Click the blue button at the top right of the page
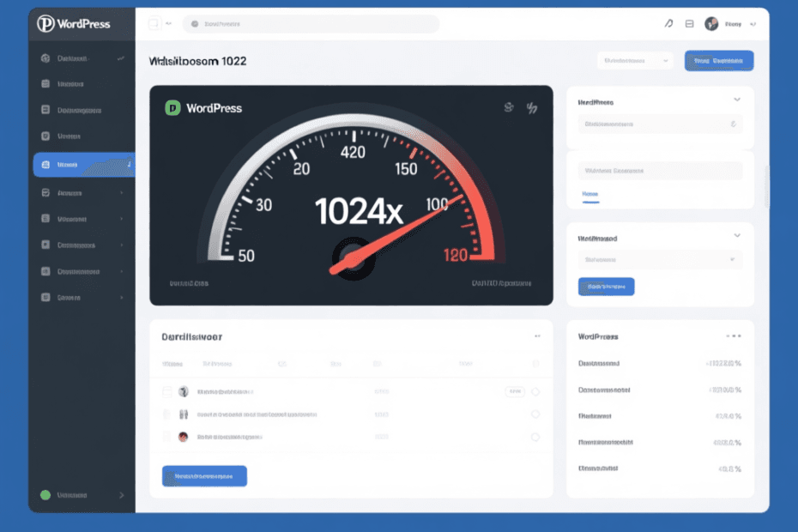The width and height of the screenshot is (798, 532). point(718,61)
